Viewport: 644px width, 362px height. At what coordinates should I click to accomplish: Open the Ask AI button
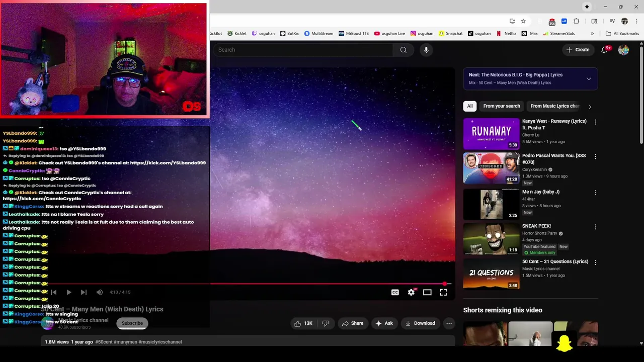coord(384,323)
